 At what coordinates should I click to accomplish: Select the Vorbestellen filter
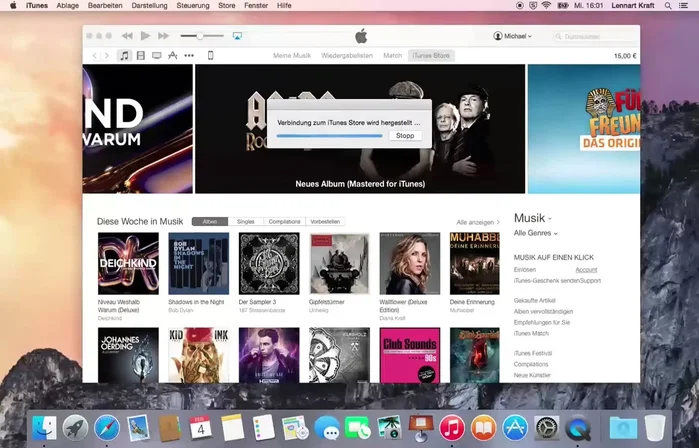(x=326, y=221)
